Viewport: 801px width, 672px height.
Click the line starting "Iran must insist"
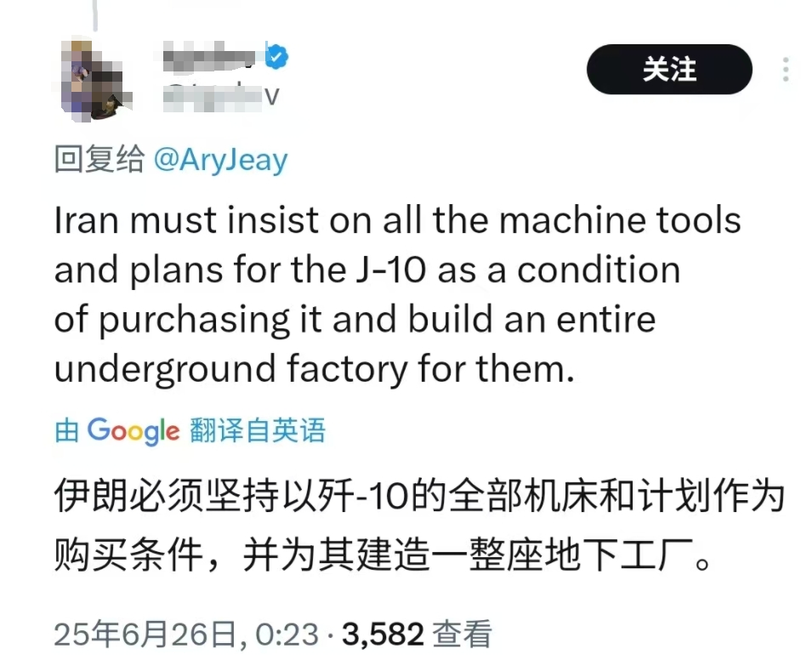397,220
